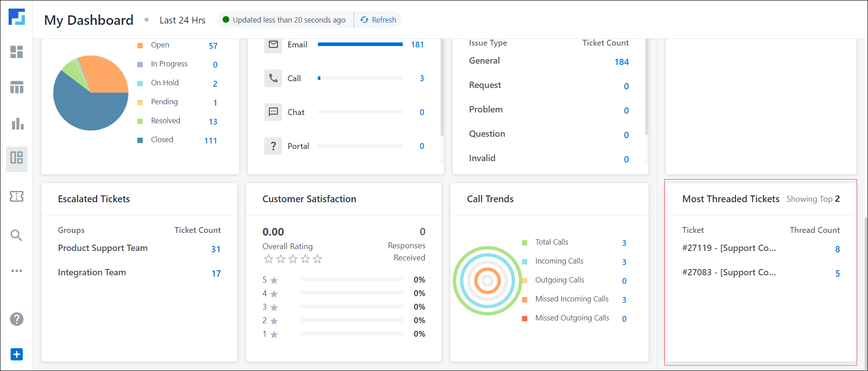The width and height of the screenshot is (868, 371).
Task: Click the Invalid issue type row label
Action: [482, 158]
